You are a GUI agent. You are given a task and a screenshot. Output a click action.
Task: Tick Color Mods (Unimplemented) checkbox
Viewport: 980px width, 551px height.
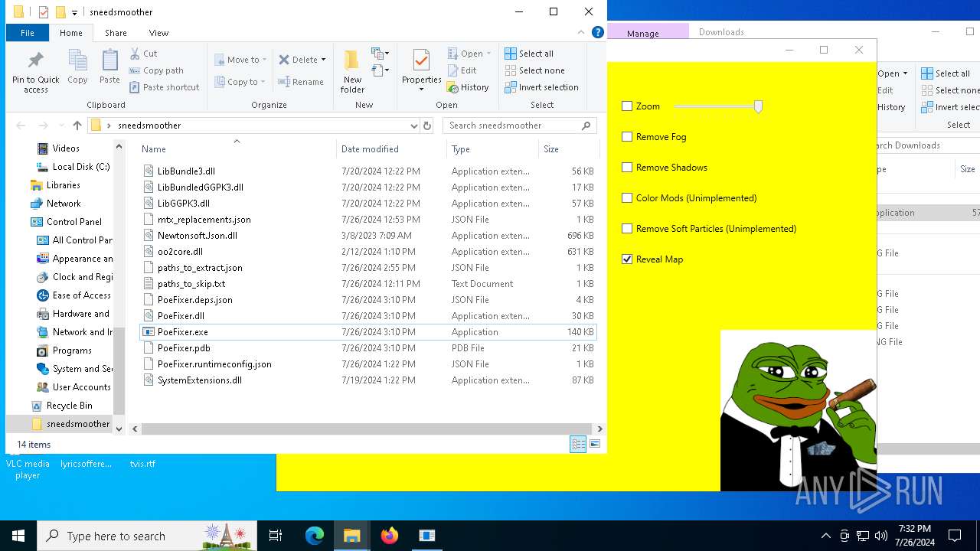pyautogui.click(x=627, y=198)
